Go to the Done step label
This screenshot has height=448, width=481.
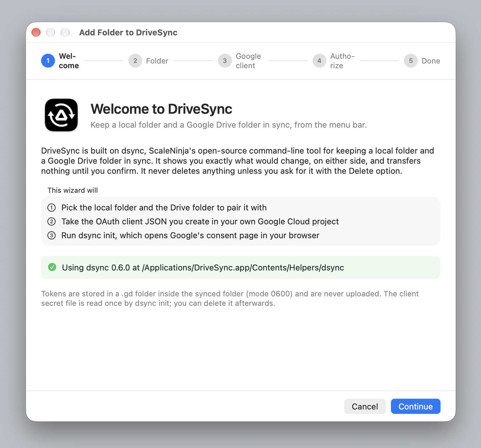pyautogui.click(x=431, y=61)
